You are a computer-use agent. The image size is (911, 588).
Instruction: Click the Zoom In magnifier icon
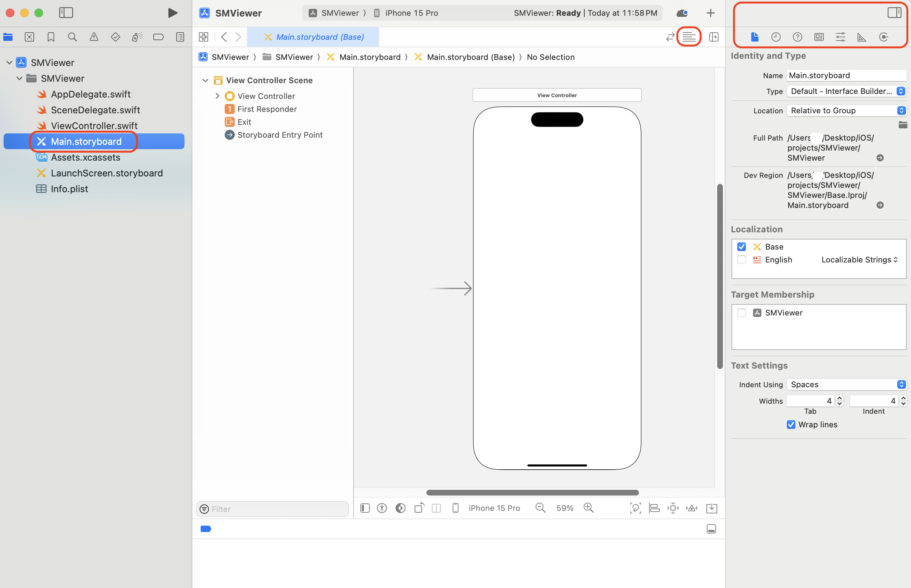(588, 508)
